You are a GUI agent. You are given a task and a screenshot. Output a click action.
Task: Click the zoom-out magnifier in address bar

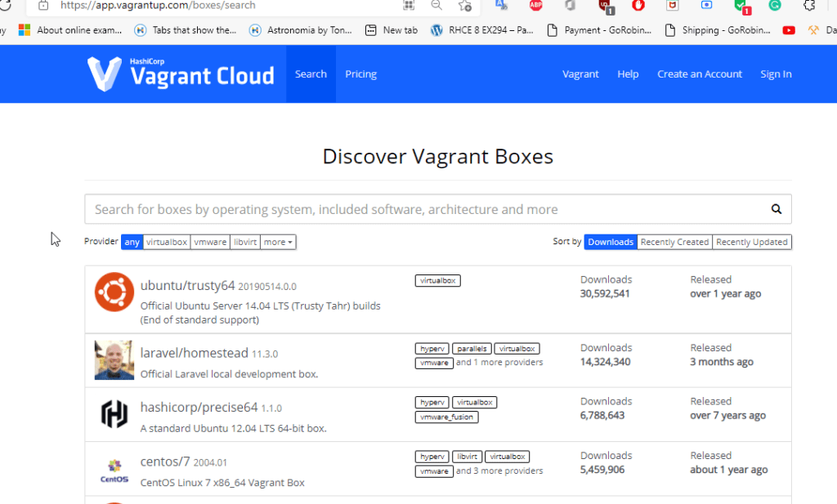pyautogui.click(x=436, y=6)
